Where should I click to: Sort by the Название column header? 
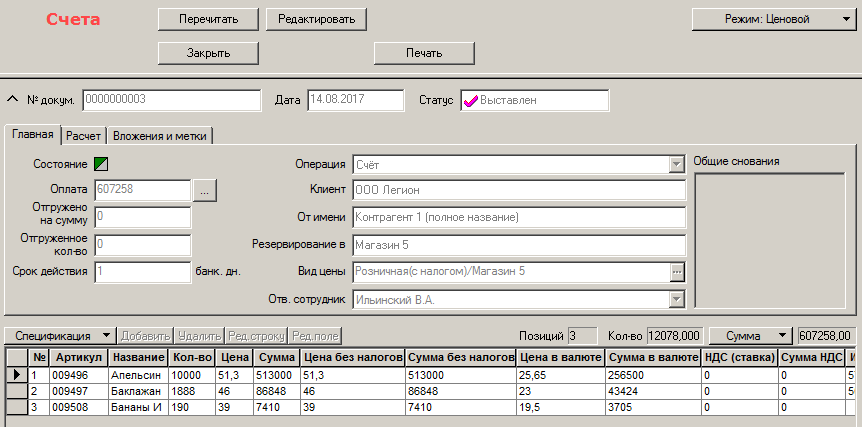(138, 357)
